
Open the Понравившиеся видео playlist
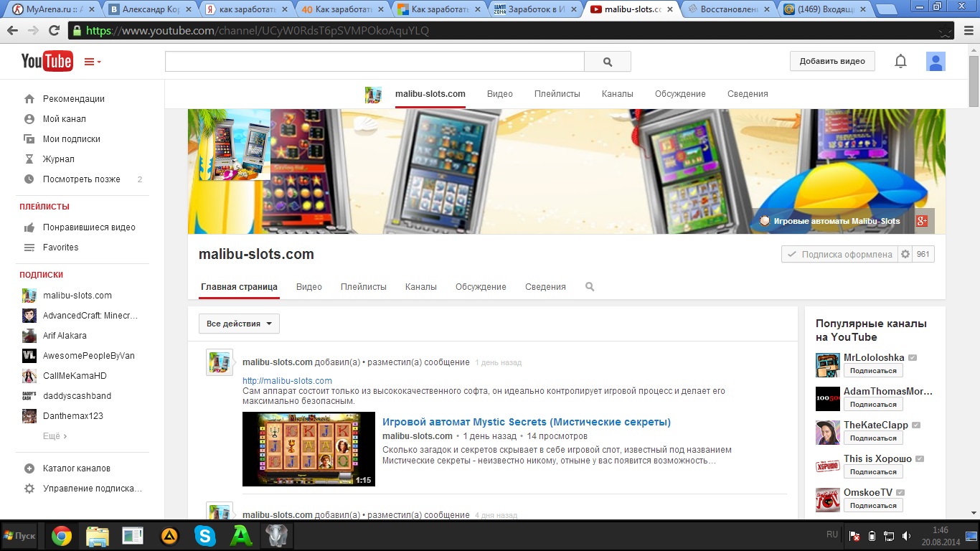point(89,227)
